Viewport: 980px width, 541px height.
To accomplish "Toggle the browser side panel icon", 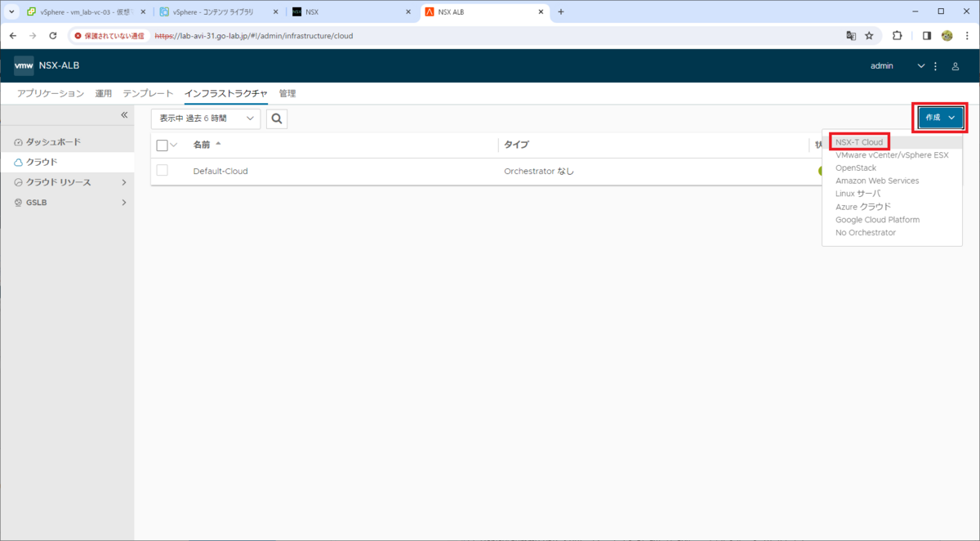I will click(927, 36).
